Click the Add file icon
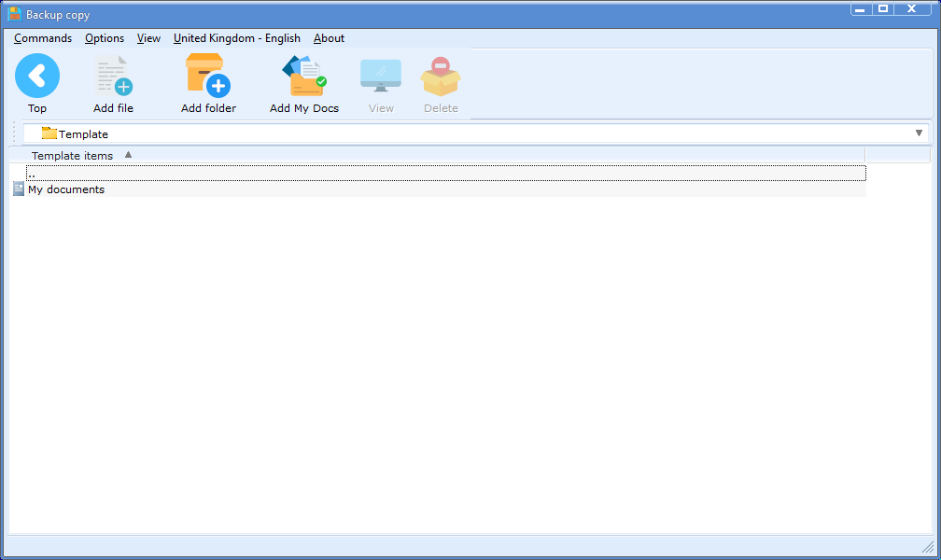Screen dimensions: 941x560 [x=114, y=77]
